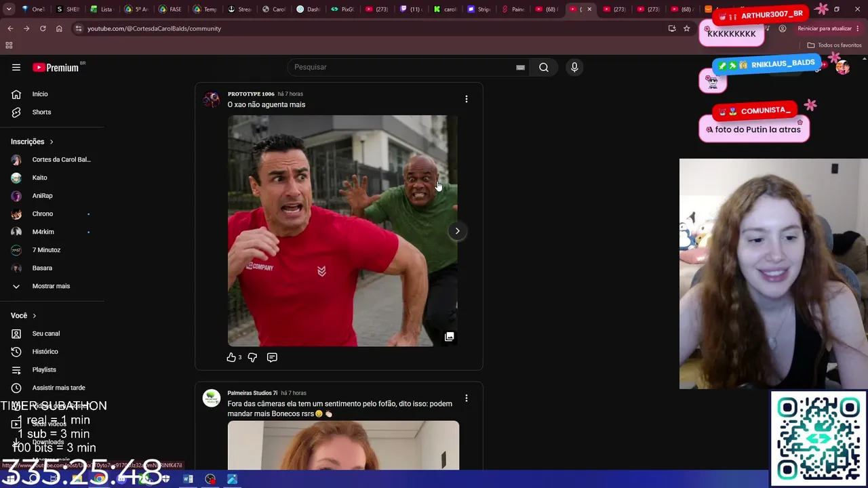
Task: Click the youtube.com address bar URL
Action: click(154, 28)
